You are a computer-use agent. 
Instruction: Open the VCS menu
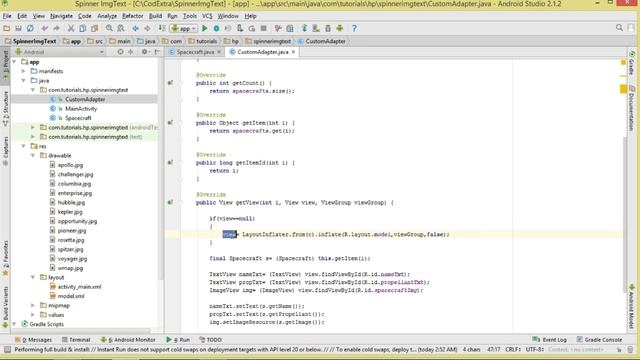pos(207,16)
